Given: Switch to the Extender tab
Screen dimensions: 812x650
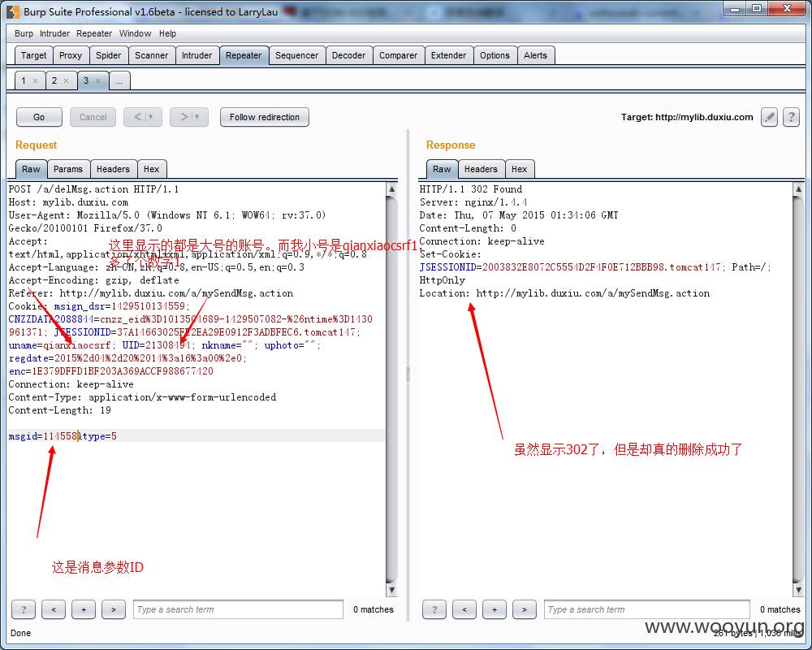Looking at the screenshot, I should click(448, 55).
